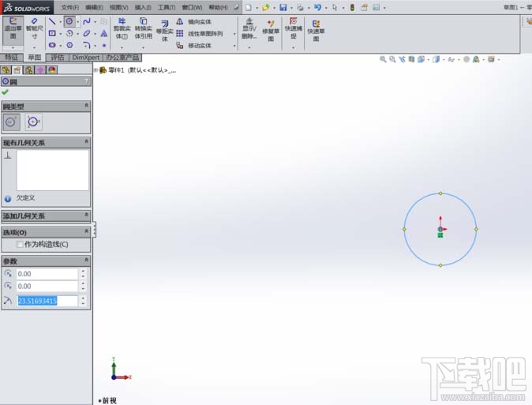
Task: Select the Line sketch tool
Action: point(52,22)
